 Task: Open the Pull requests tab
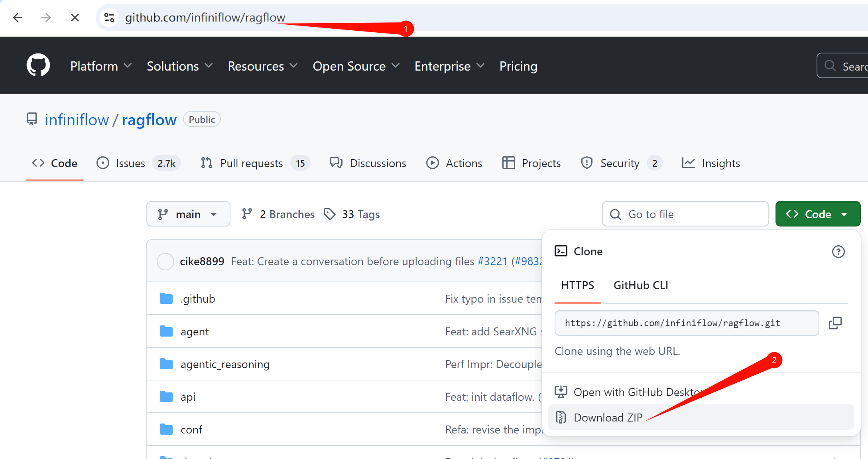[x=255, y=163]
